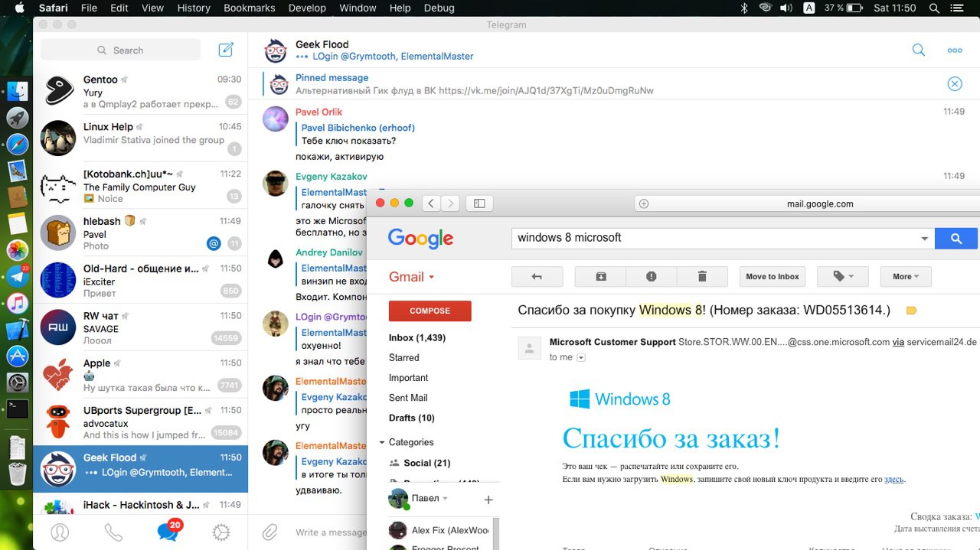Dismiss the pinned message
The width and height of the screenshot is (980, 550).
pos(955,84)
